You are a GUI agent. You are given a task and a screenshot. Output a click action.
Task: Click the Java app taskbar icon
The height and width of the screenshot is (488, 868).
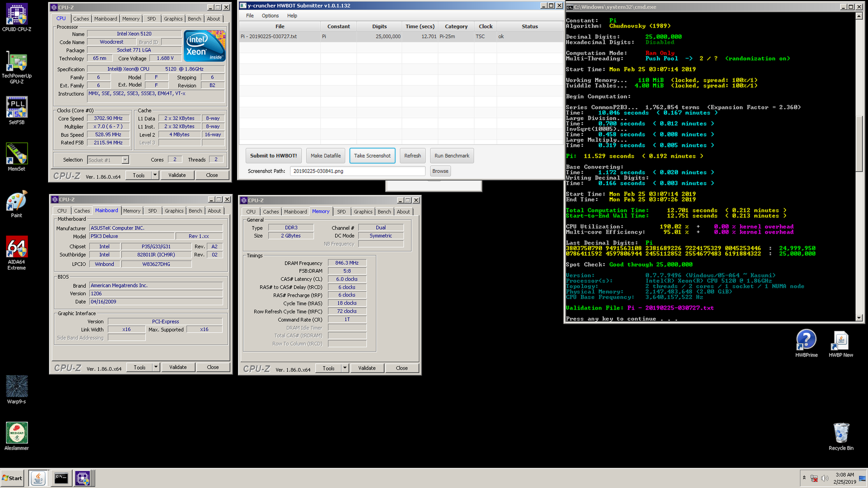pyautogui.click(x=38, y=478)
